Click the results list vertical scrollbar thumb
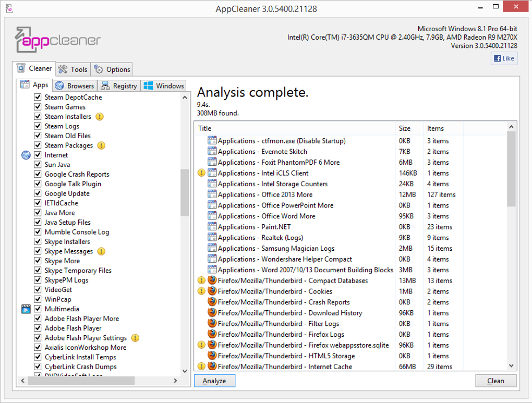 [511, 169]
